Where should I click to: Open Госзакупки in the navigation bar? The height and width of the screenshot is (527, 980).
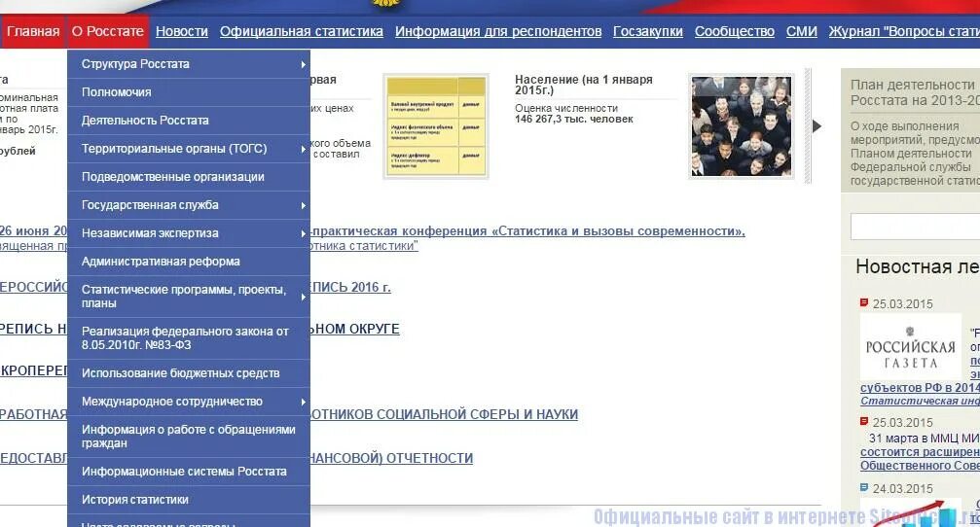(x=648, y=31)
